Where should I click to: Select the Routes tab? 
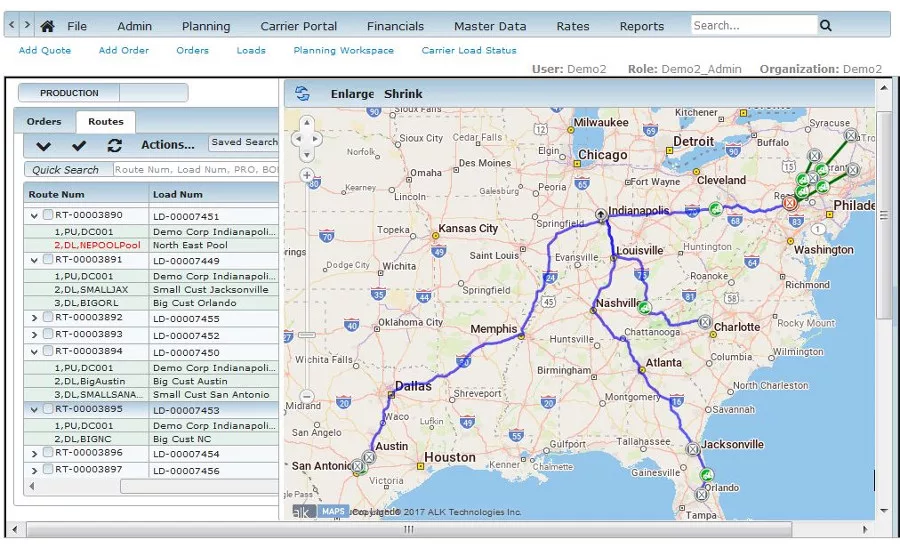[106, 122]
